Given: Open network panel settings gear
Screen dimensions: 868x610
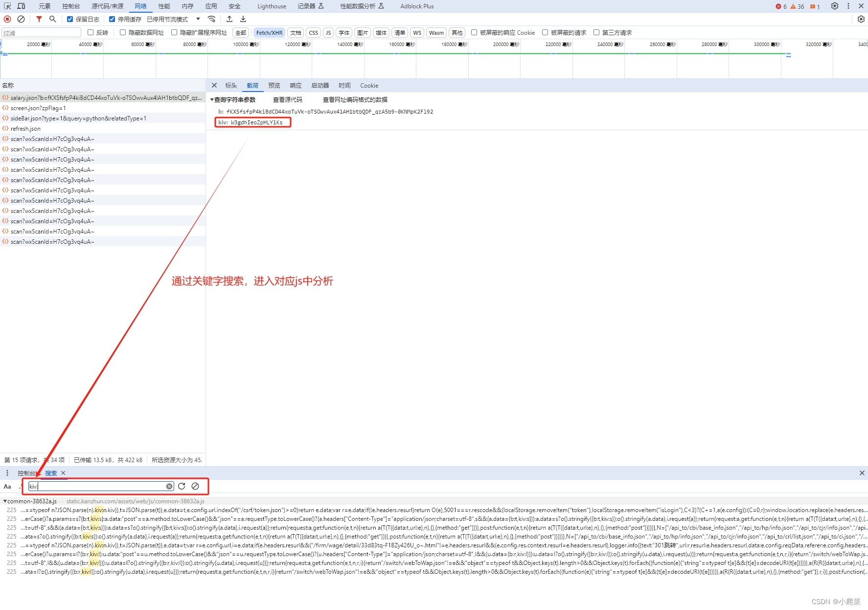Looking at the screenshot, I should [x=861, y=19].
